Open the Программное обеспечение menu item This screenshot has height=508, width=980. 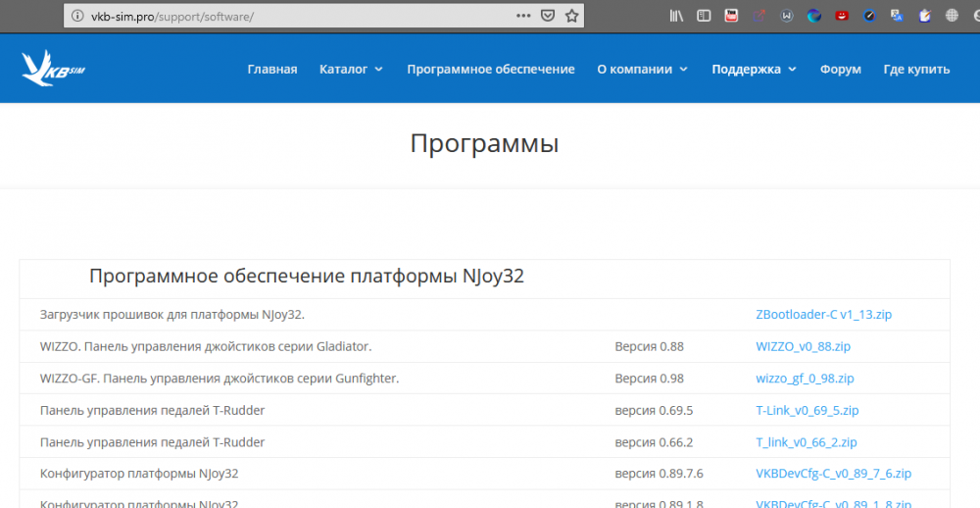(x=491, y=70)
